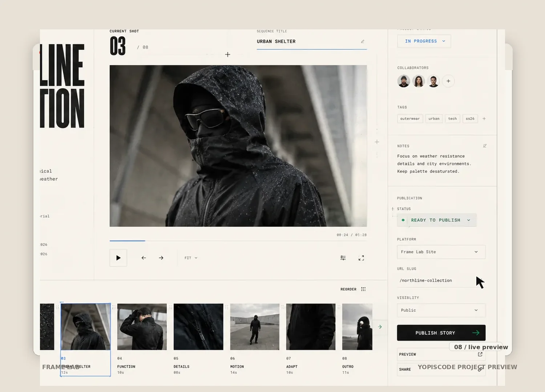Click the first collaborator avatar wearing a cap
This screenshot has width=545, height=392.
pos(404,81)
